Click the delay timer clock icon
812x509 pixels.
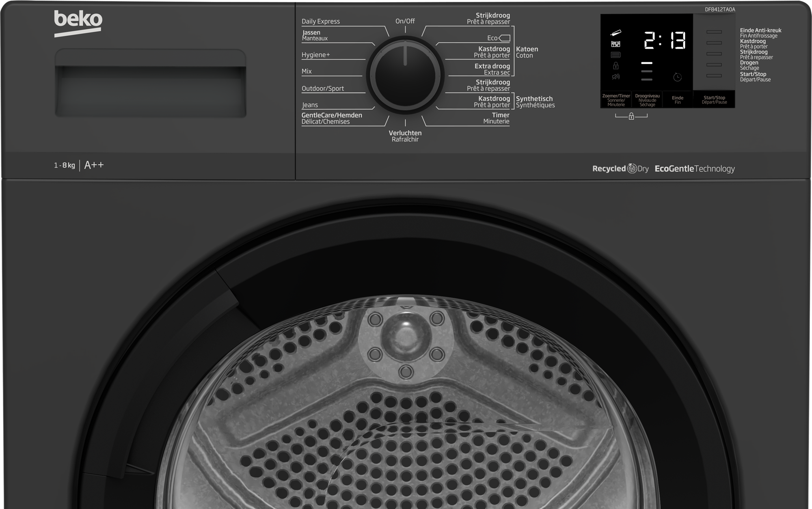678,78
